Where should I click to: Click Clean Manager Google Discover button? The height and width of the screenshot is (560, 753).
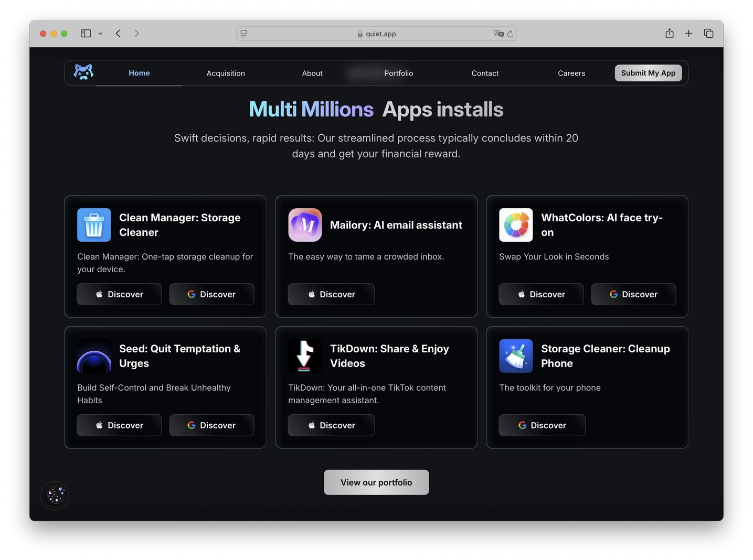click(x=211, y=294)
